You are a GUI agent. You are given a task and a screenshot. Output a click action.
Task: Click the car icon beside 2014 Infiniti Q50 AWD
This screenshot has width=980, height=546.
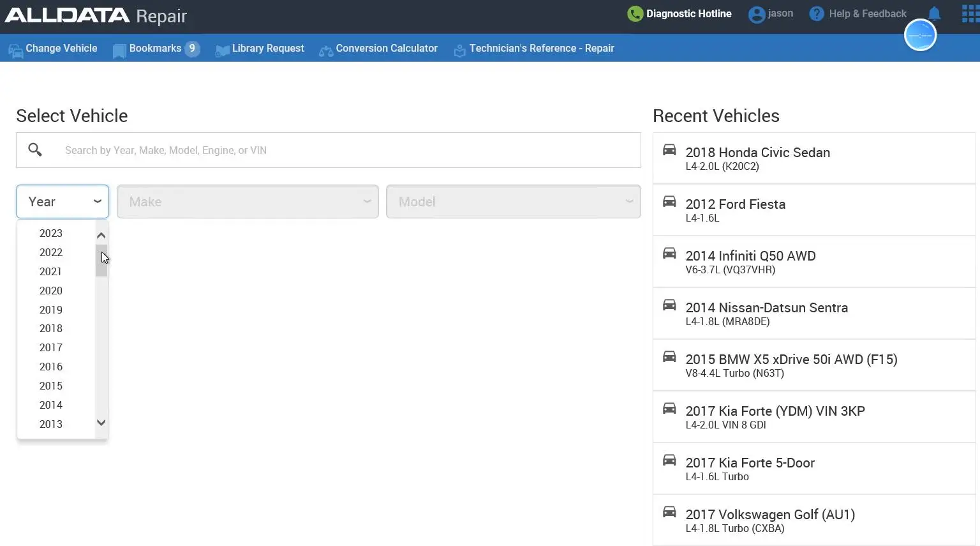[669, 253]
